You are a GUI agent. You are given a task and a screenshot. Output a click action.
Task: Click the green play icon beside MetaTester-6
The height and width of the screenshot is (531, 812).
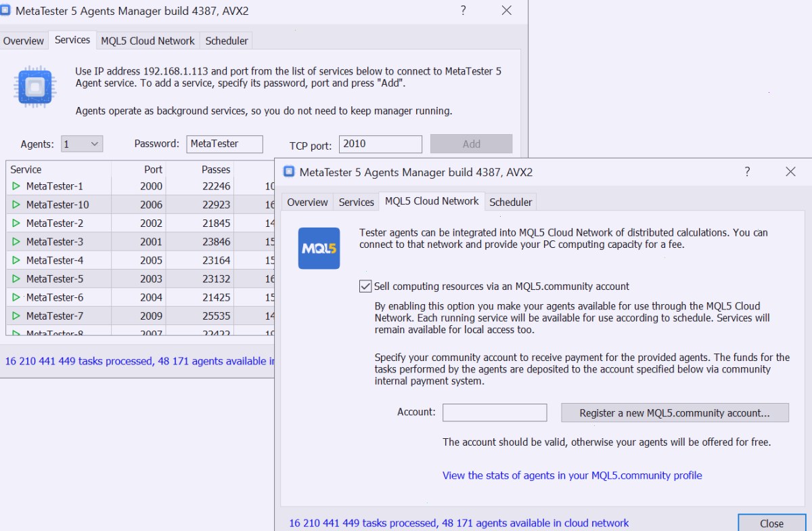pos(16,297)
